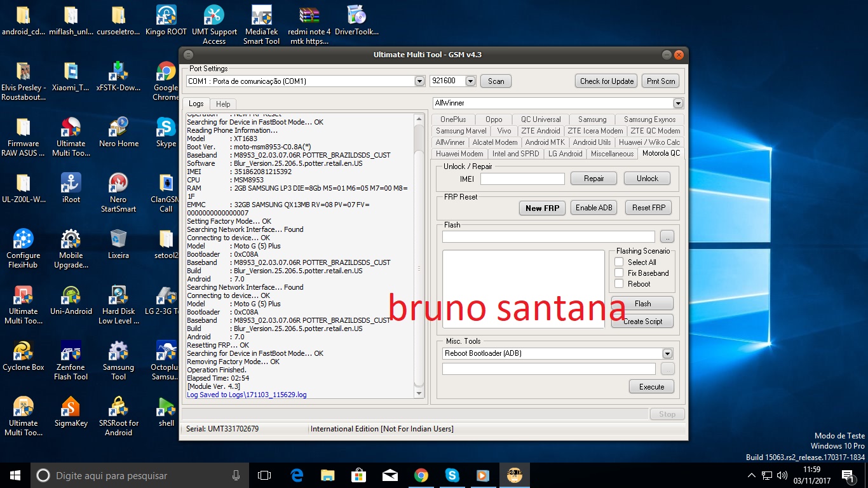Open UMT Support Access desktop shortcut
The image size is (868, 488).
pyautogui.click(x=214, y=25)
